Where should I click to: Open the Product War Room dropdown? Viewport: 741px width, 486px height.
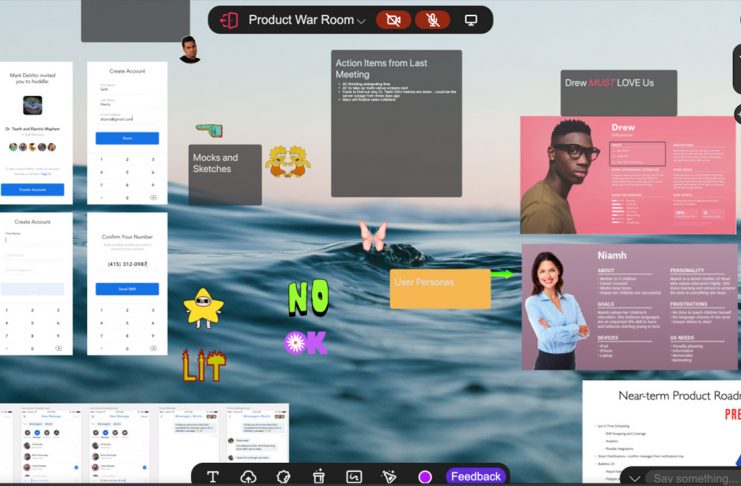(307, 20)
